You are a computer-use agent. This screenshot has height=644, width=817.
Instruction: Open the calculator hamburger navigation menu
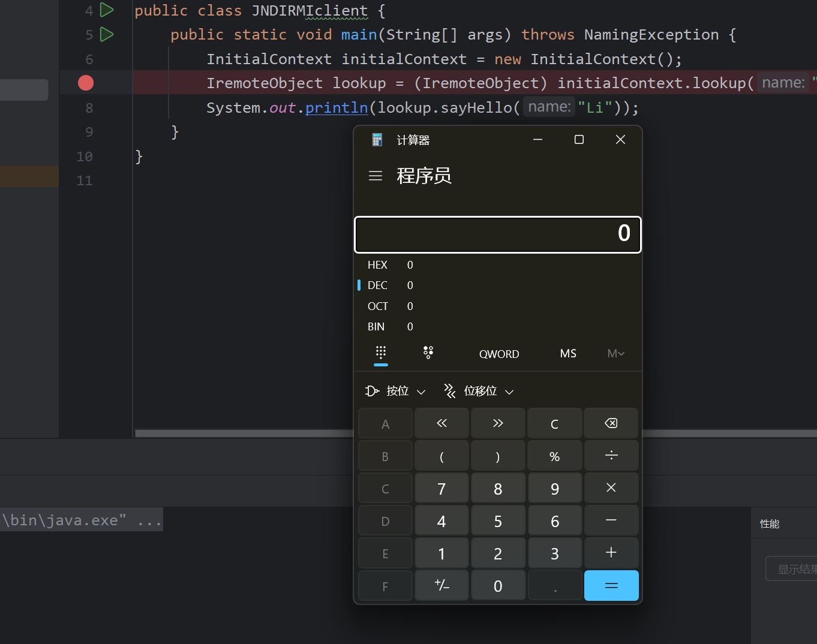coord(376,176)
